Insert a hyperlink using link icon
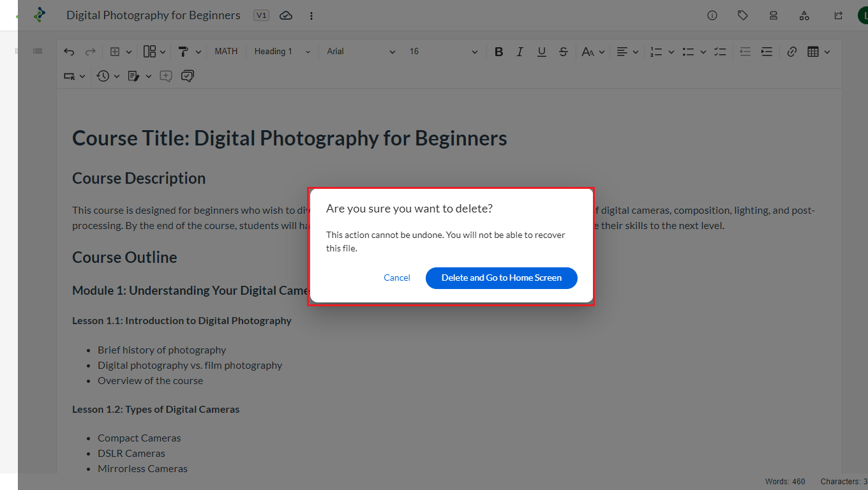 [792, 52]
